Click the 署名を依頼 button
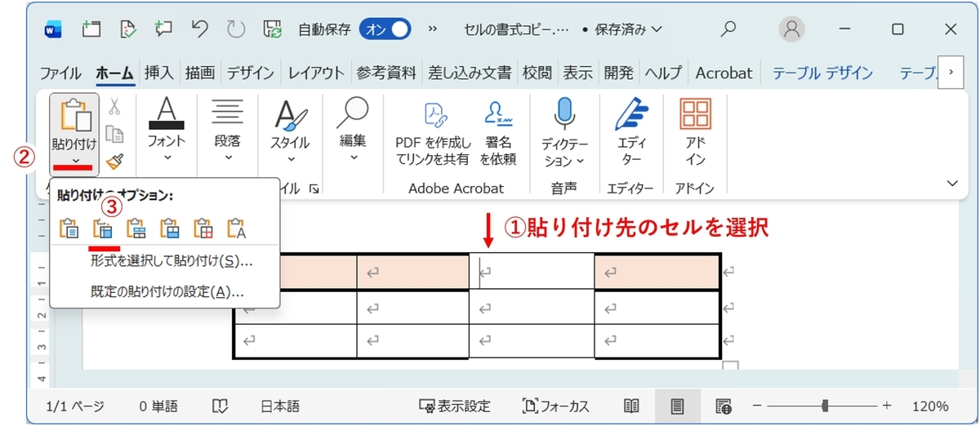Viewport: 980px width, 426px height. [x=497, y=133]
